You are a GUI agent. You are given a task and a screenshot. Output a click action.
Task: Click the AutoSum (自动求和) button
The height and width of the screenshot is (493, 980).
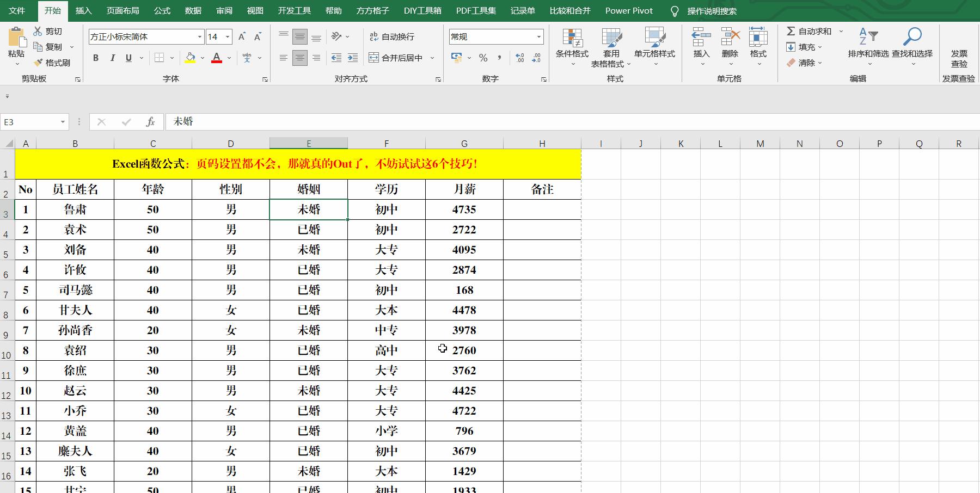tap(809, 31)
